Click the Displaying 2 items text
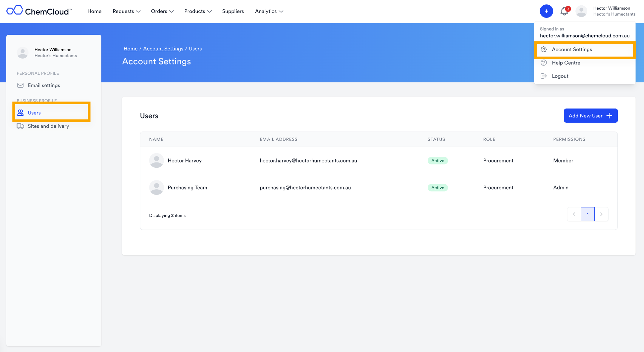644x352 pixels. click(167, 215)
